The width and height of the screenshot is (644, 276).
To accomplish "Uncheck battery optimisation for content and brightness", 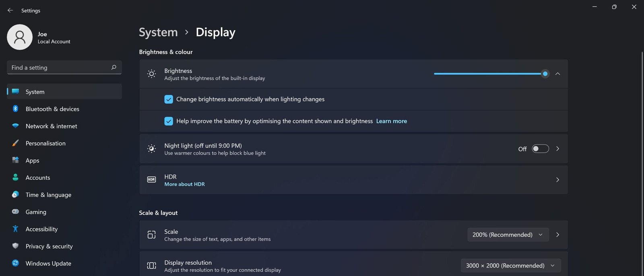I will click(x=169, y=121).
